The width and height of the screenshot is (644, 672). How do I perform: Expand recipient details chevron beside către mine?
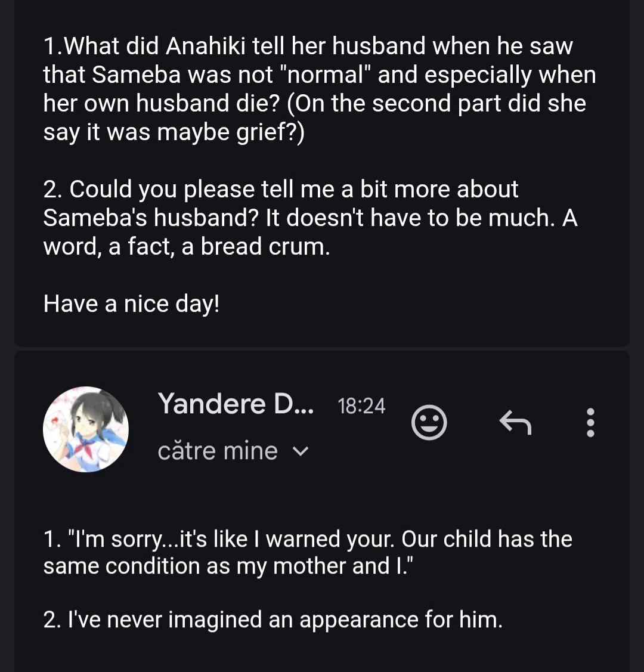click(x=300, y=451)
